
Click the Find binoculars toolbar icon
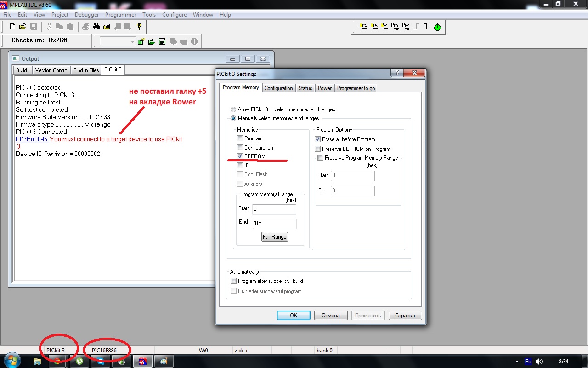(x=96, y=27)
